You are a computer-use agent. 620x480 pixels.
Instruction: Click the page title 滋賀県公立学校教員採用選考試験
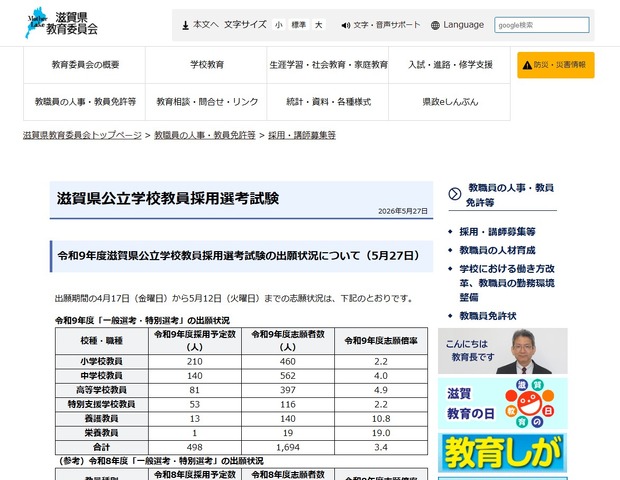point(168,198)
